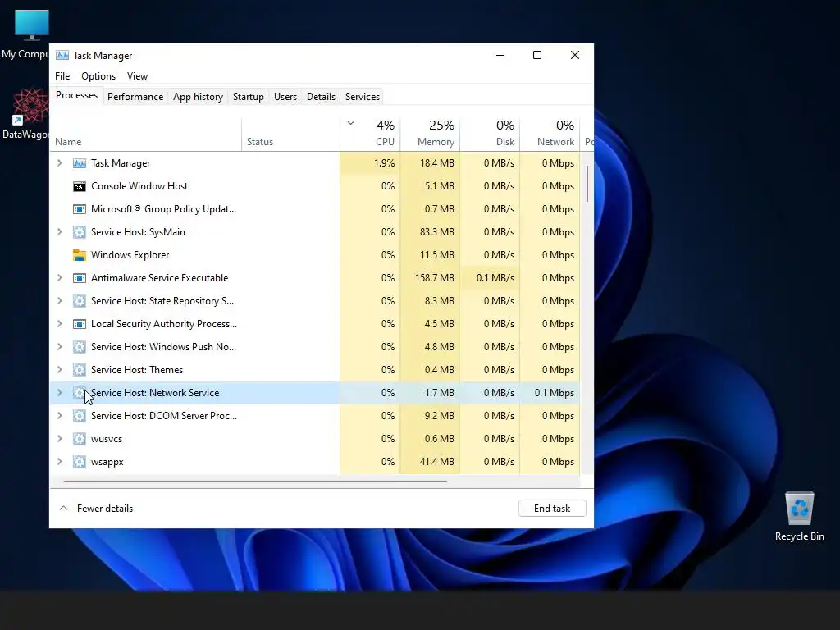
Task: Click the 0.1 MB/s disk value
Action: (x=495, y=278)
